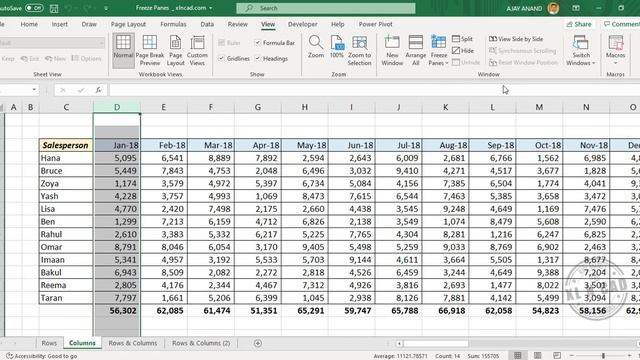
Task: Switch to Rows & Columns (2) sheet
Action: tap(201, 343)
